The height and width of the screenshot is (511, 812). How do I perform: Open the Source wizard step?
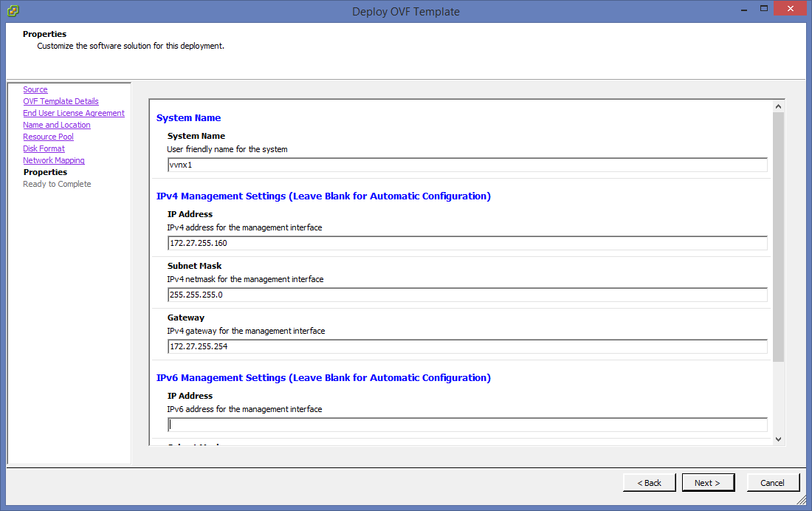(35, 89)
